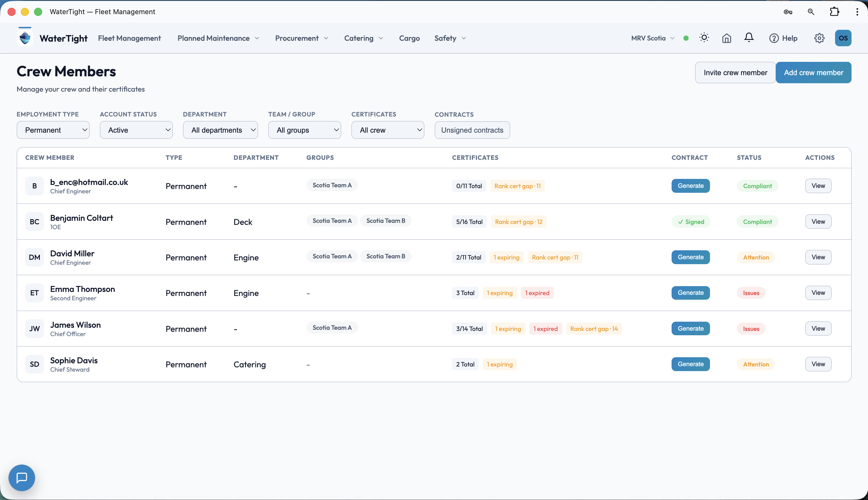
Task: Click Invite crew member button
Action: tap(735, 73)
